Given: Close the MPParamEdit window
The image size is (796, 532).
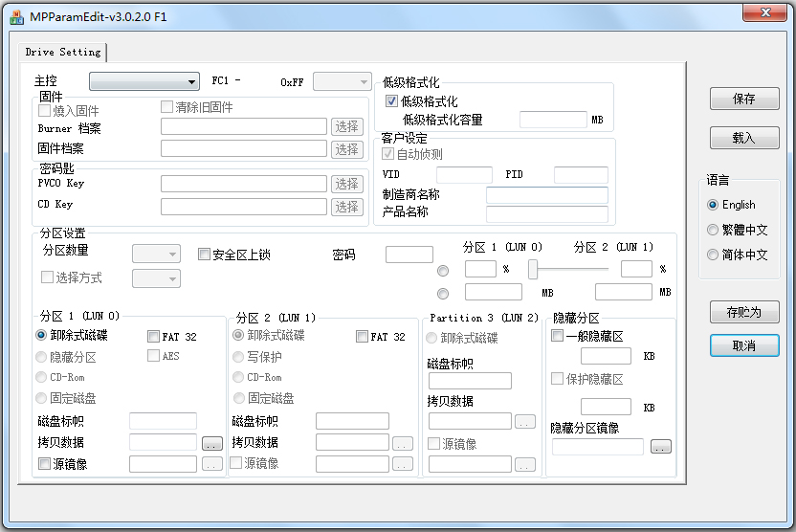Looking at the screenshot, I should click(765, 12).
